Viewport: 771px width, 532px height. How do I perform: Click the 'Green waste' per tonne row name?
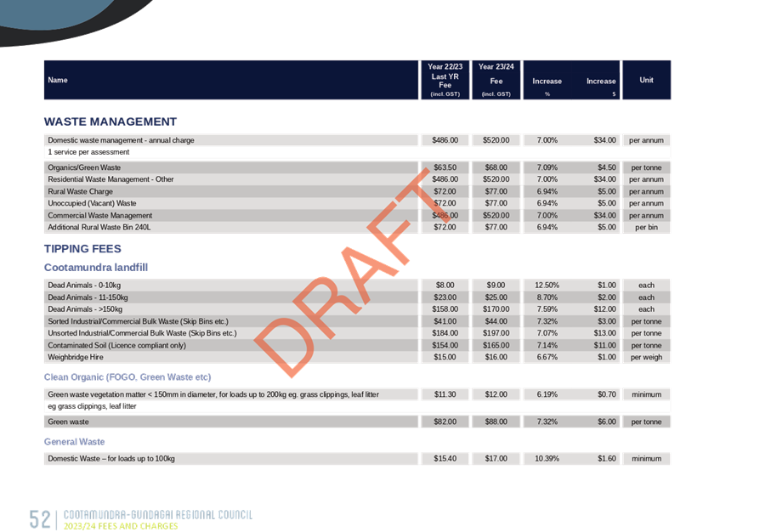(68, 422)
